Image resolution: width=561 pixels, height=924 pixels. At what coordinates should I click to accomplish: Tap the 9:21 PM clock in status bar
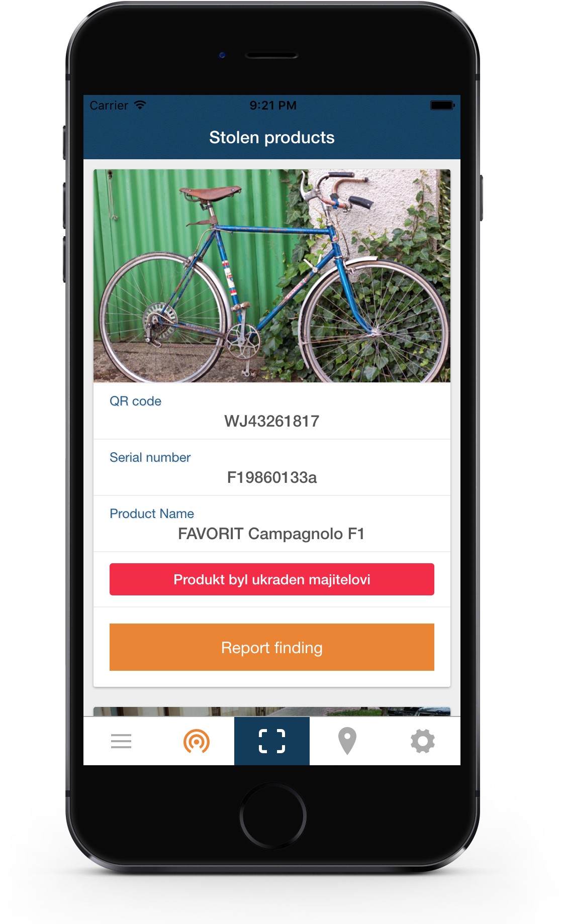(x=273, y=106)
